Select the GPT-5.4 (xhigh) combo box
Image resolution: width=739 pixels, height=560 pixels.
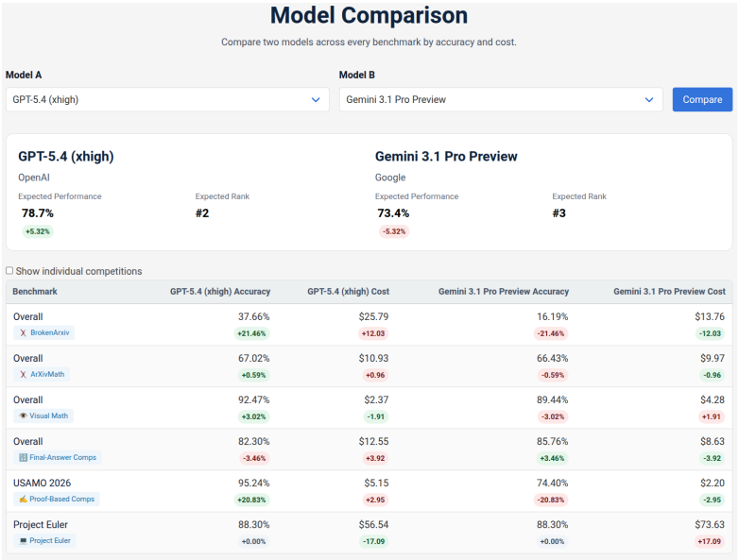167,99
